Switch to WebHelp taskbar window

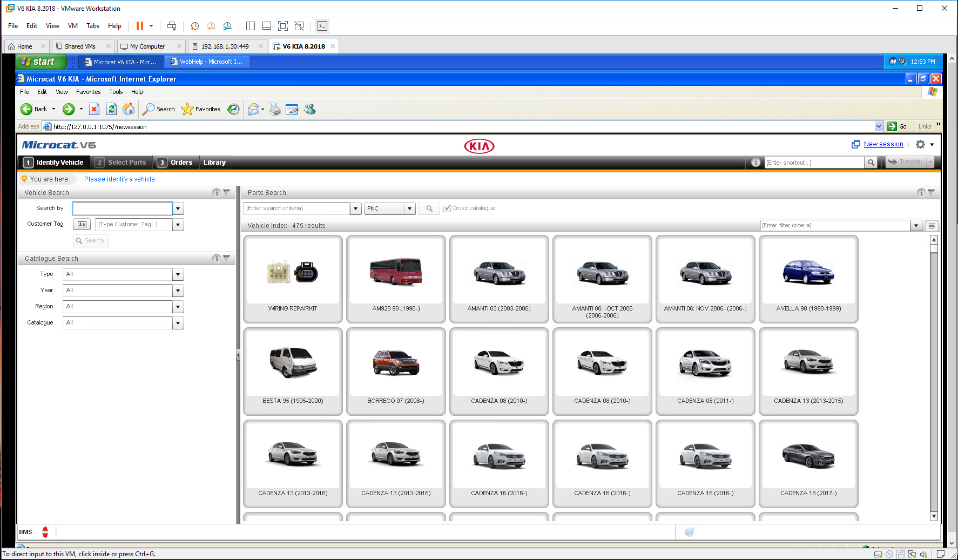pyautogui.click(x=207, y=62)
